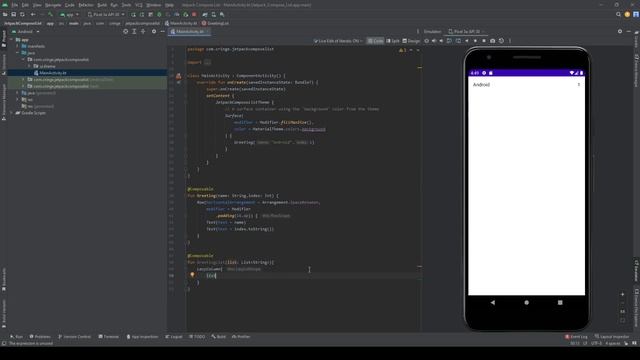This screenshot has width=640, height=360.
Task: Open the Pixel 3a API 30 device dropdown
Action: pos(106,14)
